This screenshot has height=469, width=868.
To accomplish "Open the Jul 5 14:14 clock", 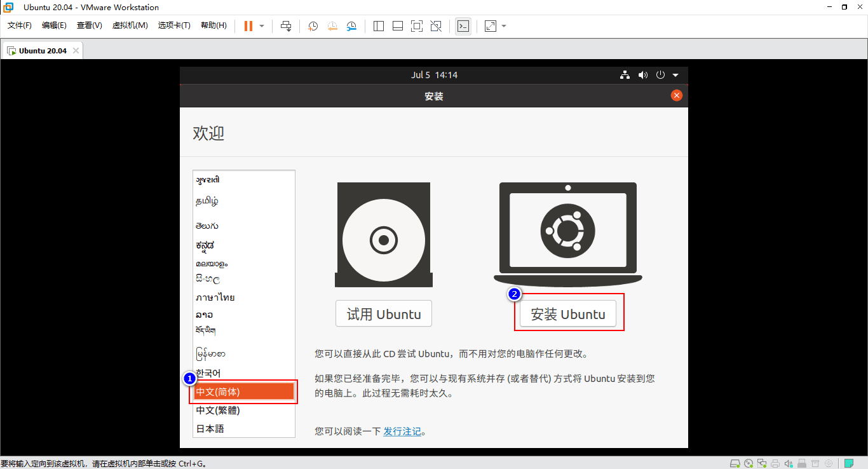I will coord(434,75).
